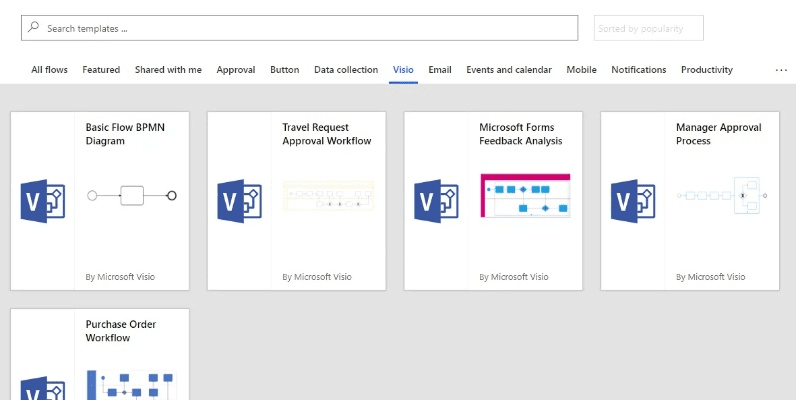
Task: Click Visio icon on Microsoft Forms Feedback card
Action: pyautogui.click(x=437, y=201)
